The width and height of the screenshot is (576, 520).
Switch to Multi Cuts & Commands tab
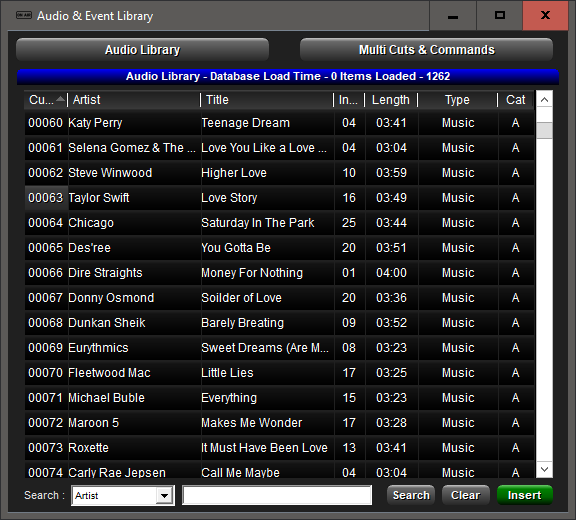pos(426,50)
